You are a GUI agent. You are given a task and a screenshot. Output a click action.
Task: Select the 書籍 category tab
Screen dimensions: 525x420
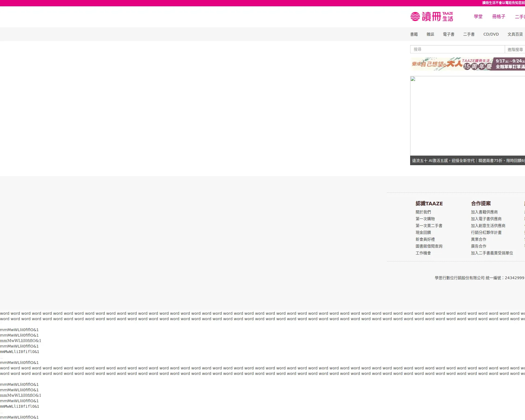pyautogui.click(x=414, y=34)
